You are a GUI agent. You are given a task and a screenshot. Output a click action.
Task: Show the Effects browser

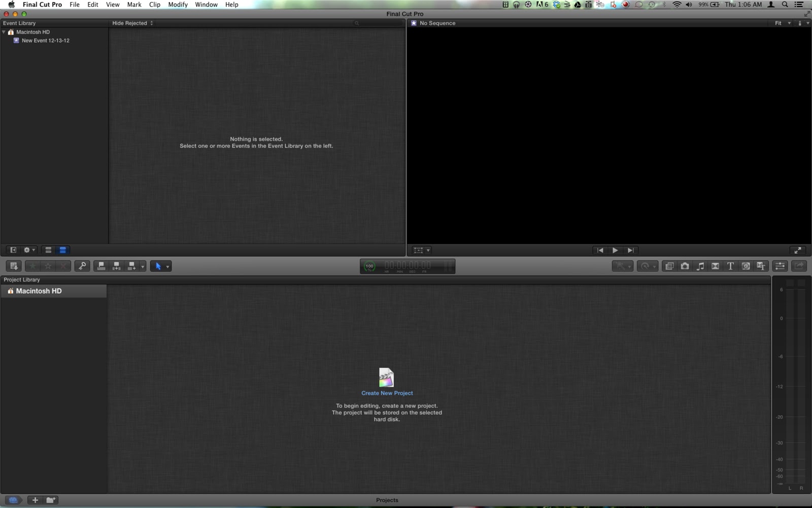point(669,266)
